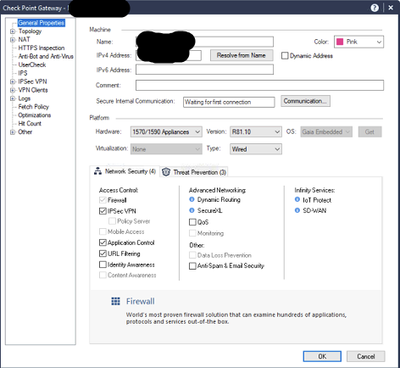Viewport: 400px width, 368px height.
Task: Click the IoT Protect label
Action: (x=317, y=200)
